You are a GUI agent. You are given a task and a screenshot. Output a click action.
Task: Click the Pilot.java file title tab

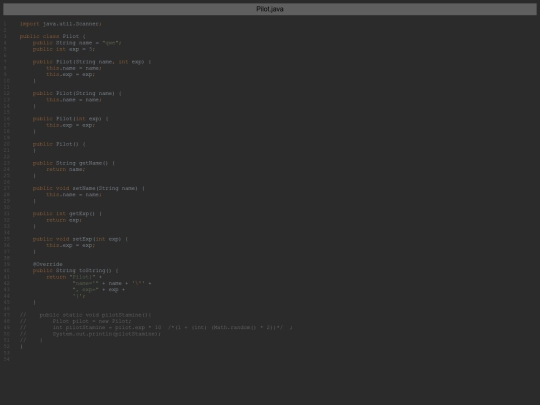(270, 9)
